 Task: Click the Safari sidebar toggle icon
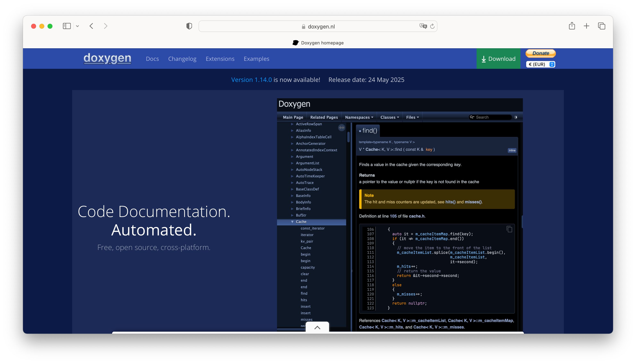[x=67, y=26]
